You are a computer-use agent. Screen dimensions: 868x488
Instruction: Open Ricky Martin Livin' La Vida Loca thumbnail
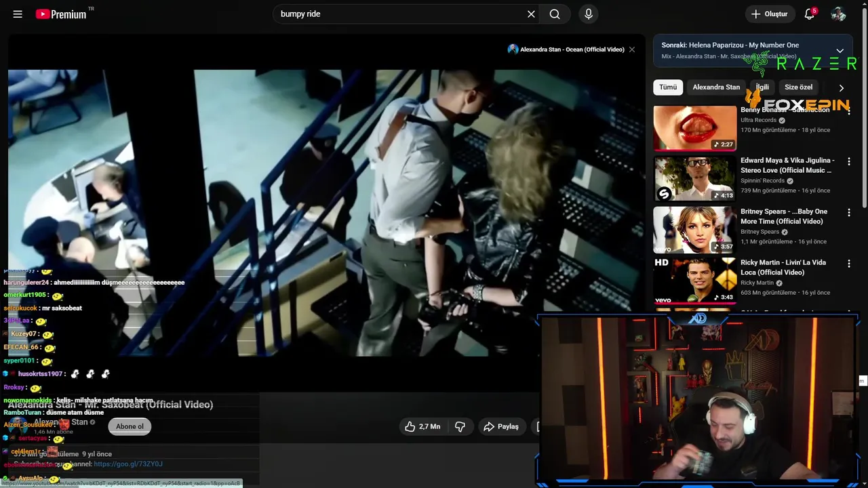pyautogui.click(x=694, y=281)
